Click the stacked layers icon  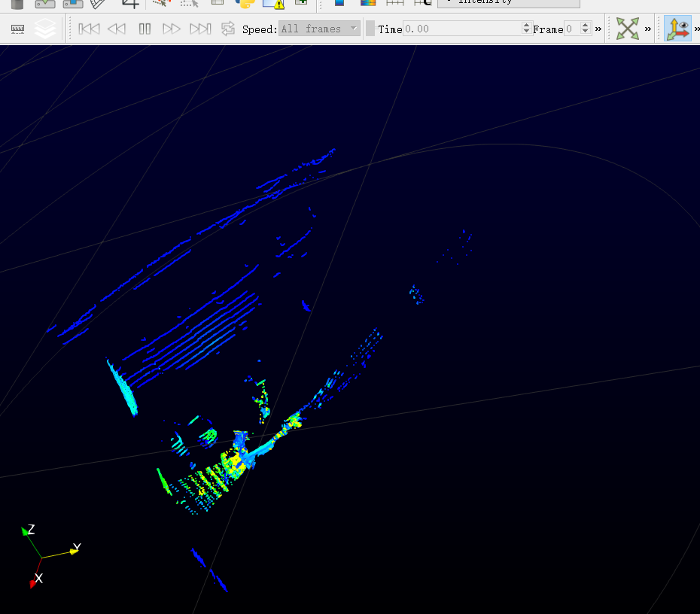click(x=46, y=29)
